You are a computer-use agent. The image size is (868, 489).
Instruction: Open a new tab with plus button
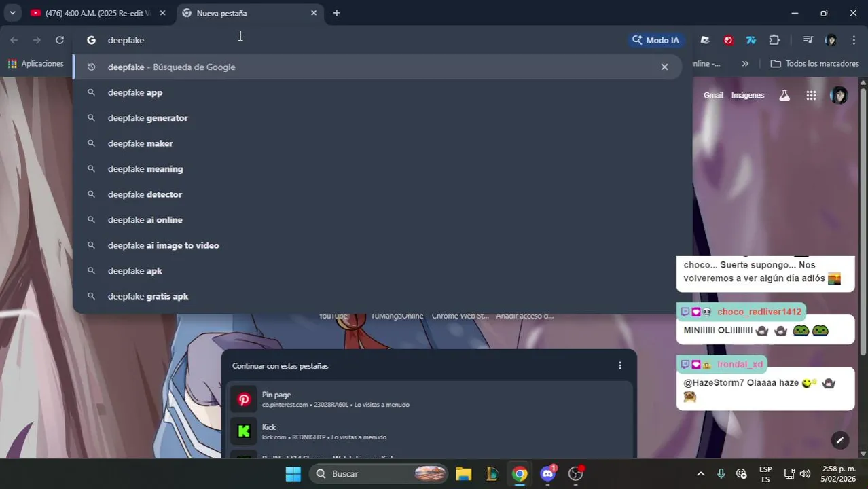(336, 13)
